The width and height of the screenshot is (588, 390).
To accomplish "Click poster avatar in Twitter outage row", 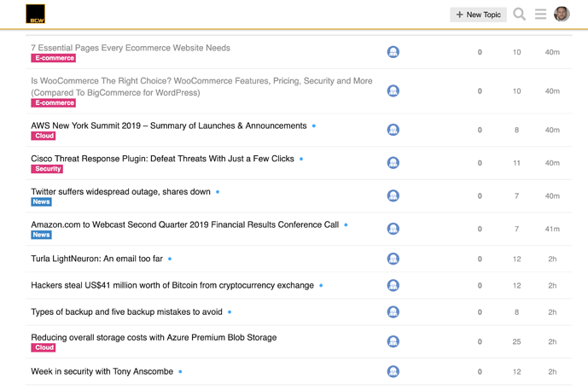I will pos(393,196).
